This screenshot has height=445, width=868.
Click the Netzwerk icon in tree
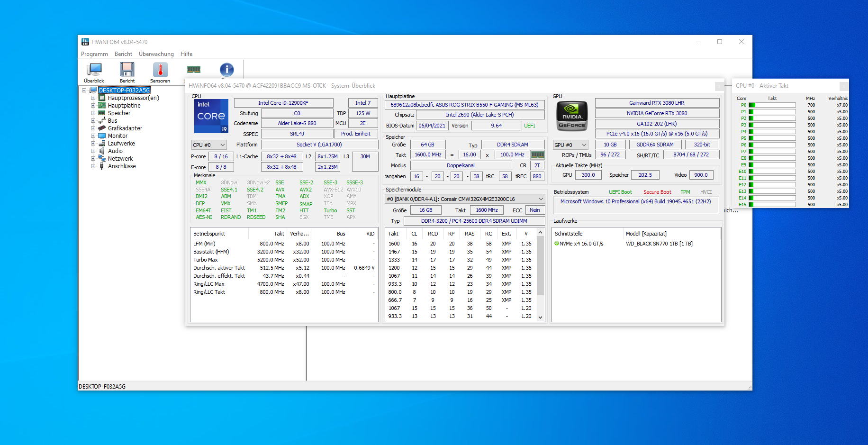[102, 159]
